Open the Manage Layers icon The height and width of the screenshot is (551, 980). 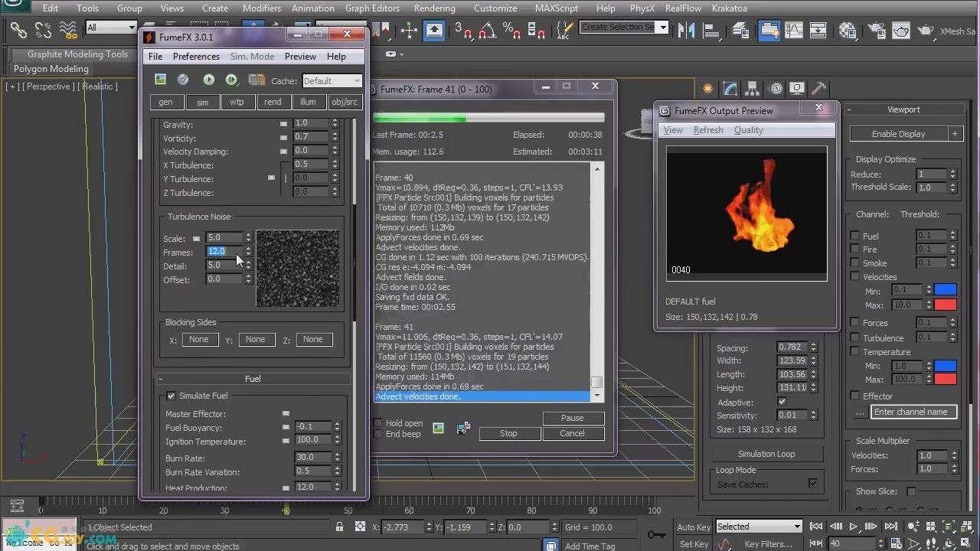pyautogui.click(x=740, y=30)
